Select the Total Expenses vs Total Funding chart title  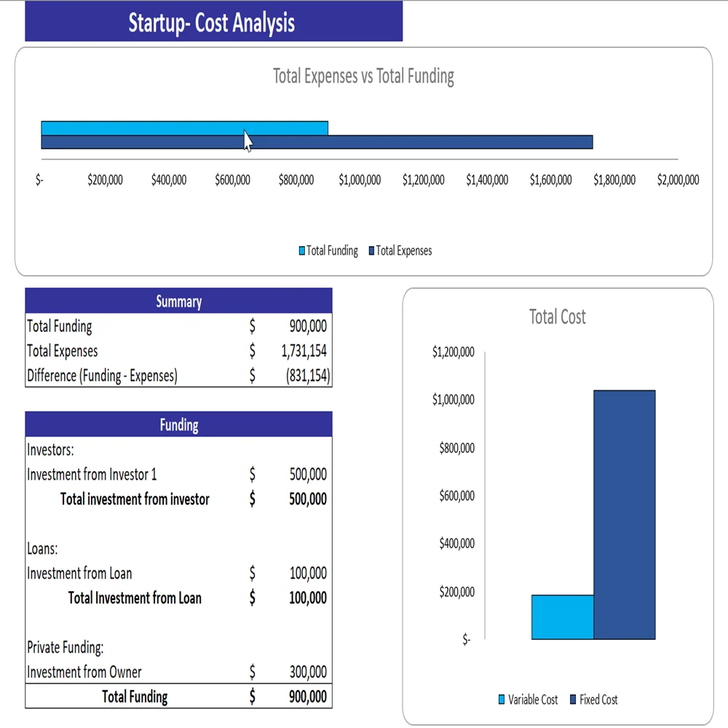[363, 76]
